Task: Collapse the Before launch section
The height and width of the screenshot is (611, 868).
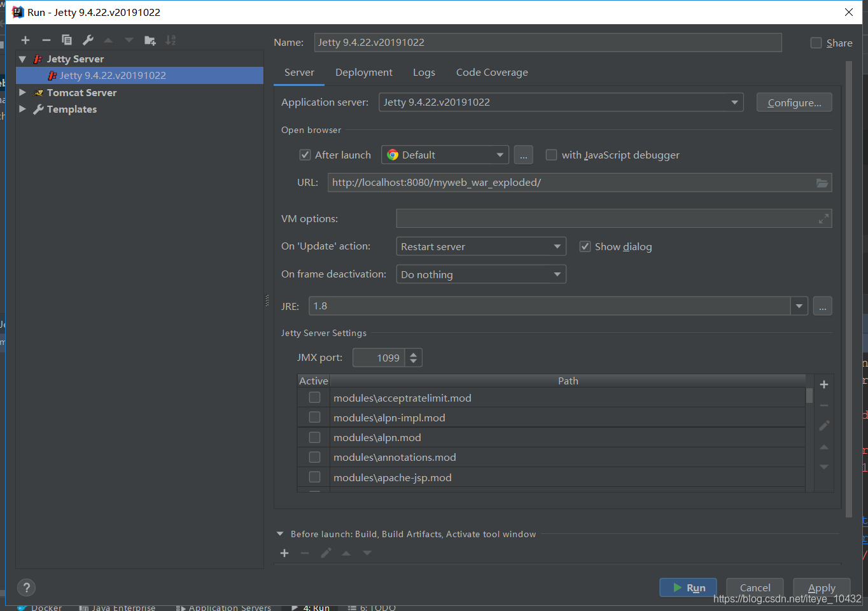Action: [280, 534]
